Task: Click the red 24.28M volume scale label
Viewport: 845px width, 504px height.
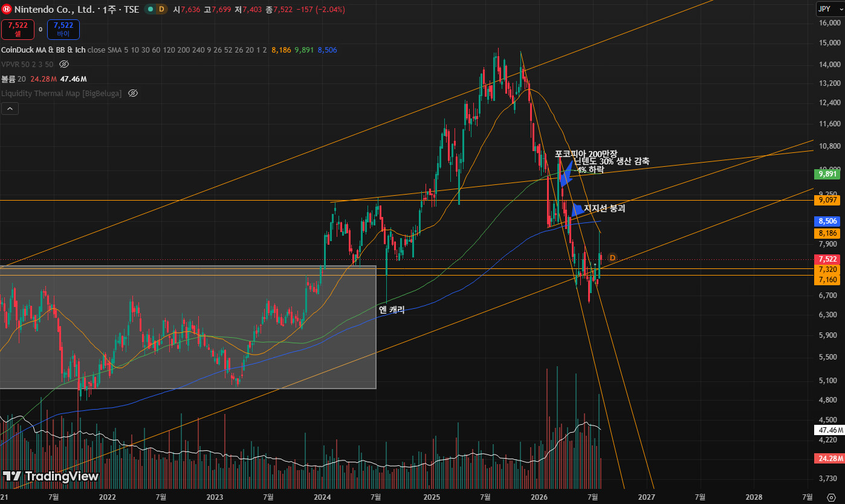Action: coord(829,459)
